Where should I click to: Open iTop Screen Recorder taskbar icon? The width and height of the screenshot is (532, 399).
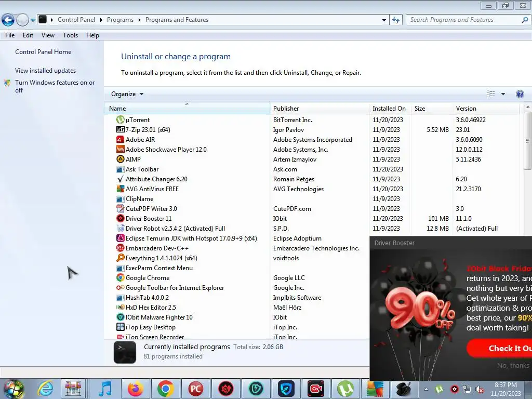[x=316, y=389]
